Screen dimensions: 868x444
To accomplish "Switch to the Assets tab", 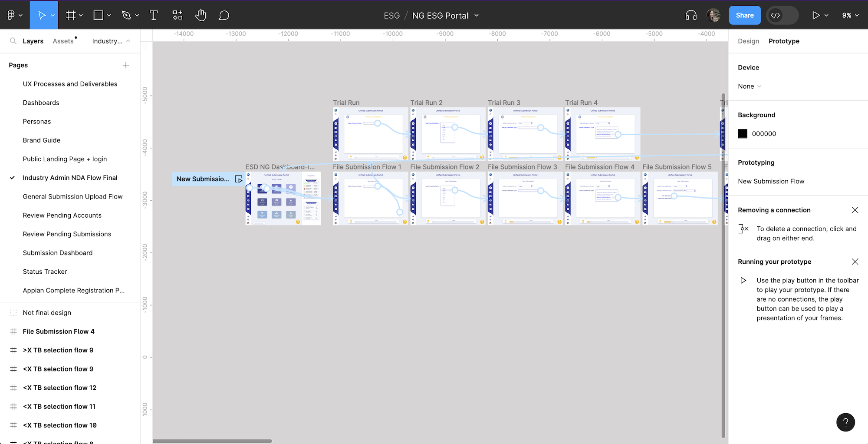I will pyautogui.click(x=63, y=41).
